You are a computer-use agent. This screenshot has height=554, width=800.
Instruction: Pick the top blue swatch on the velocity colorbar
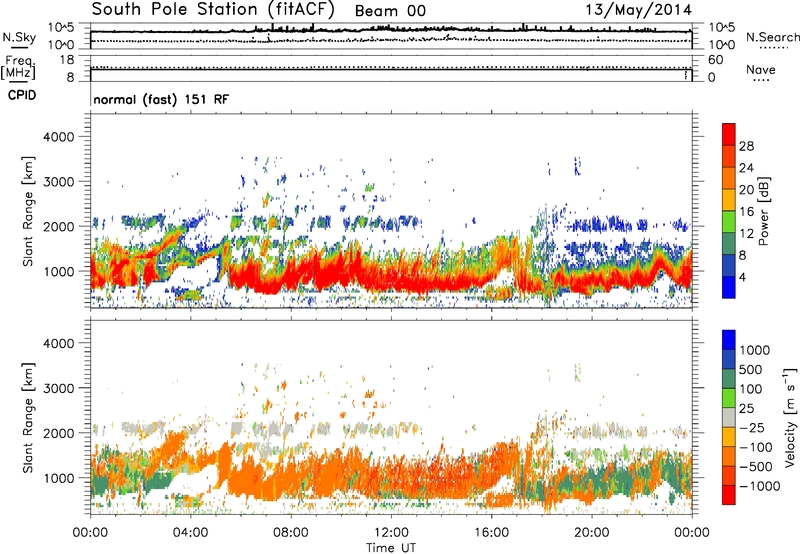729,340
